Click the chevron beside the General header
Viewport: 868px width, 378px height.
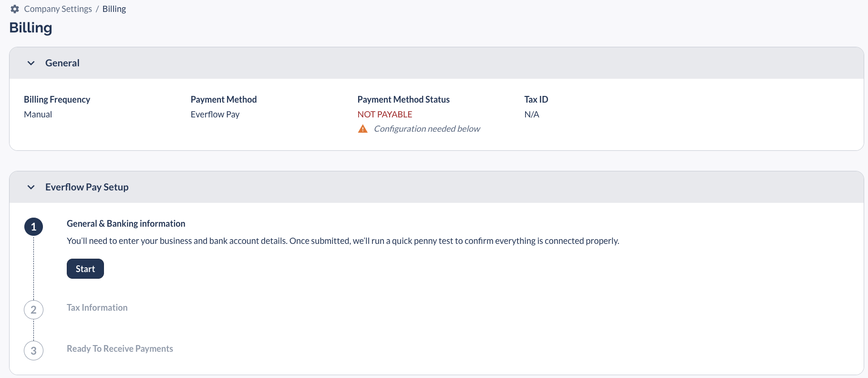tap(31, 63)
